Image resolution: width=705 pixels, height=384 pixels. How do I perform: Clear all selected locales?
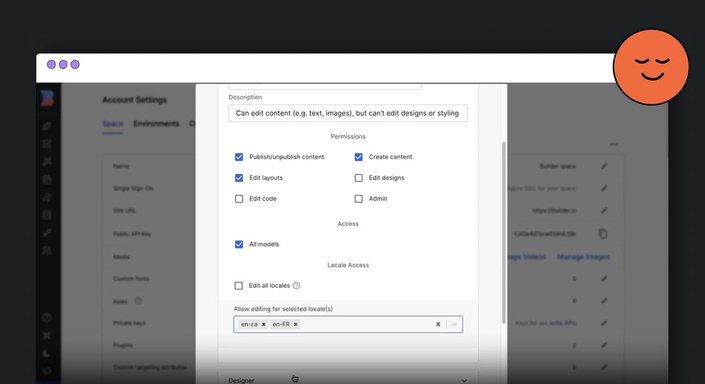point(438,324)
